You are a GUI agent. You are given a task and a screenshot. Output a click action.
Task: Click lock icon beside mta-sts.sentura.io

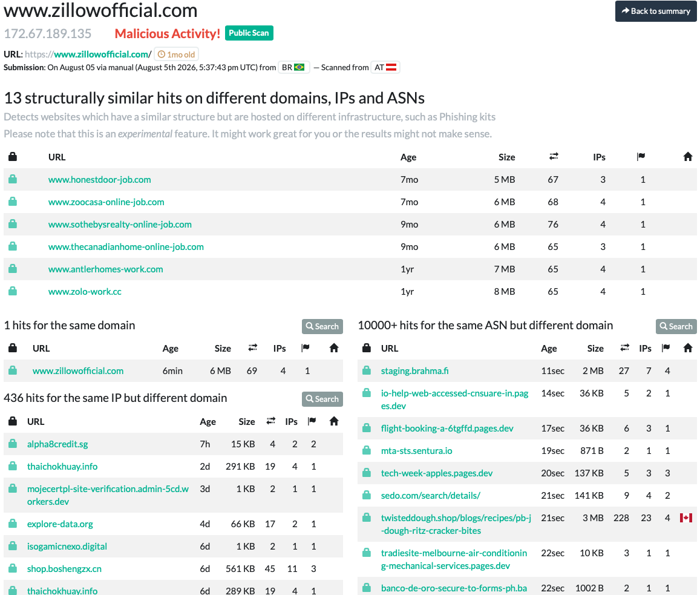coord(367,450)
